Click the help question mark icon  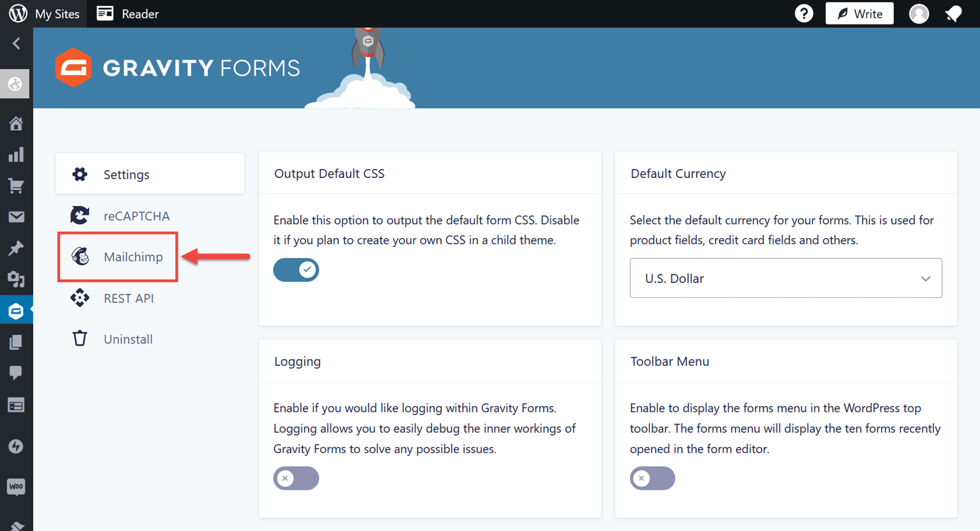(x=803, y=13)
